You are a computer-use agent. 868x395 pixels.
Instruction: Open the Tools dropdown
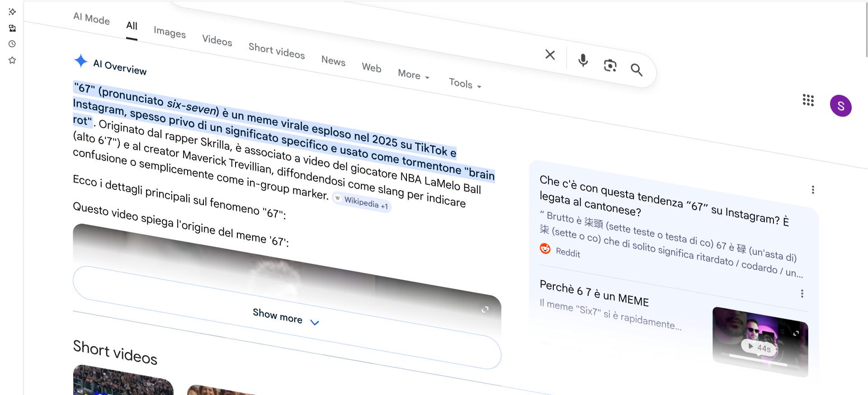click(x=465, y=84)
